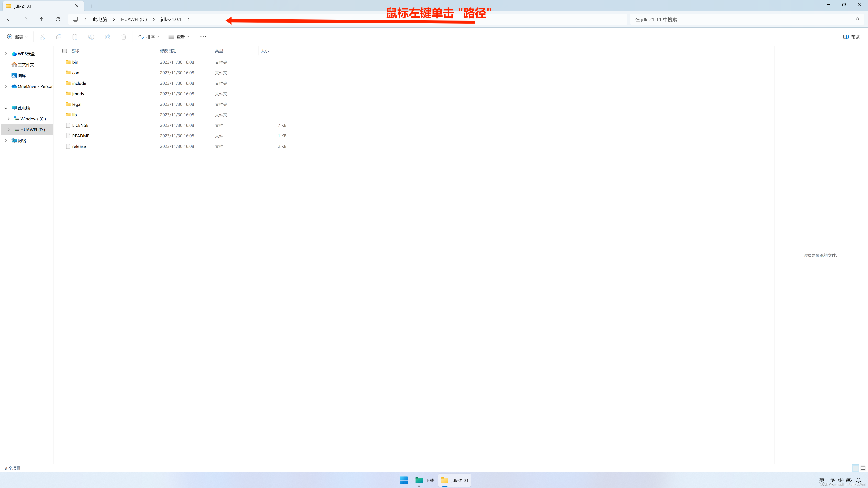Open the 排序 sort dropdown

(149, 37)
